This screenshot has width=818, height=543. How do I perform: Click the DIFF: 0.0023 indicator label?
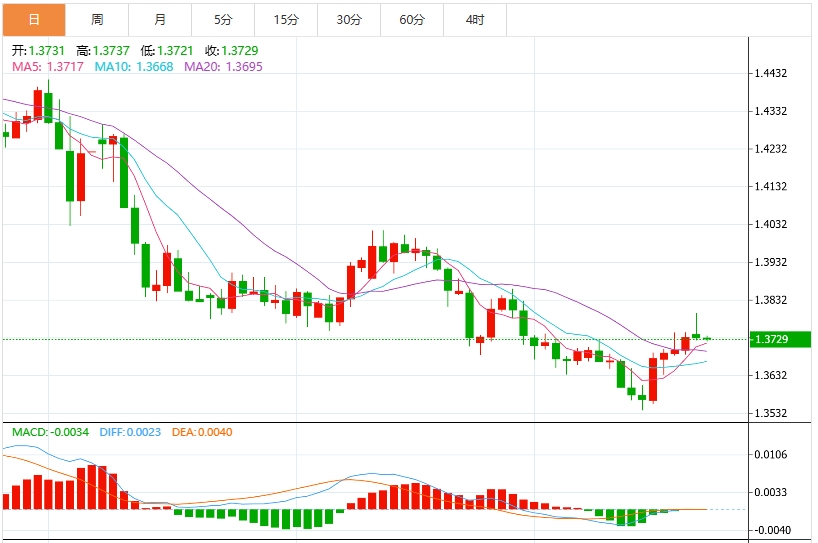point(130,432)
